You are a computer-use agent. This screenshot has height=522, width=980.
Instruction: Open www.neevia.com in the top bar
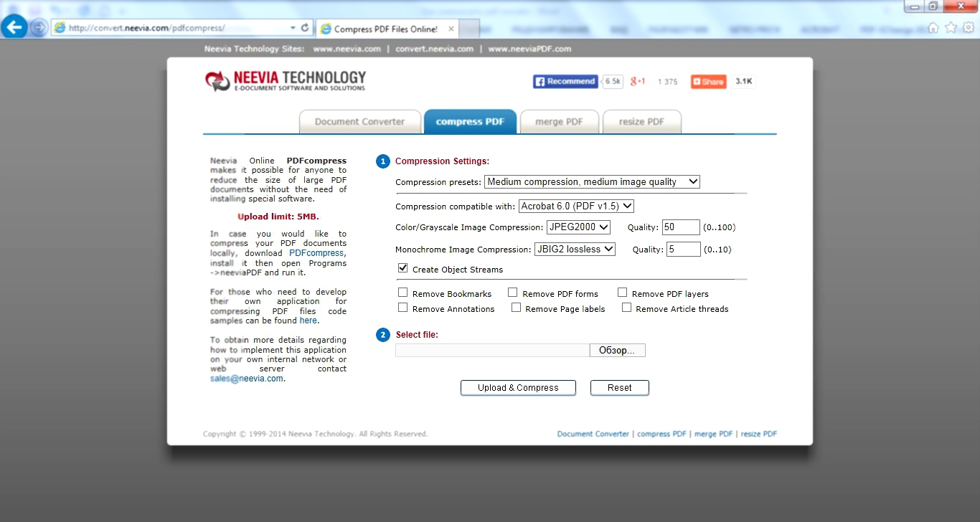pos(347,49)
